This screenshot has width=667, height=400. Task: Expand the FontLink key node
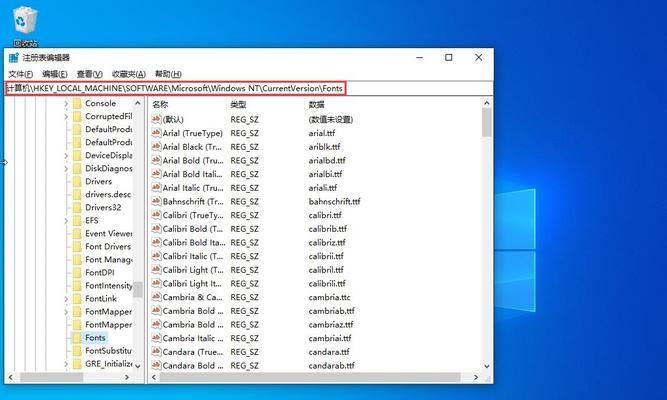point(66,298)
